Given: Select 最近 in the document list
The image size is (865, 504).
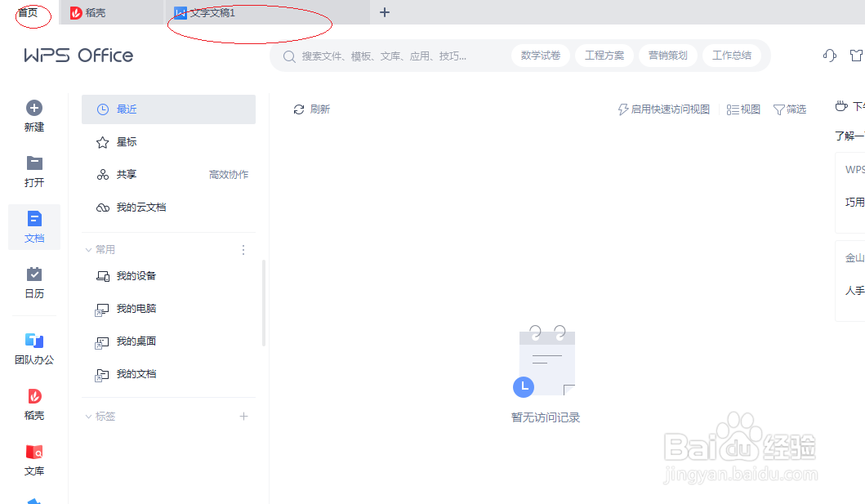Looking at the screenshot, I should (x=168, y=109).
